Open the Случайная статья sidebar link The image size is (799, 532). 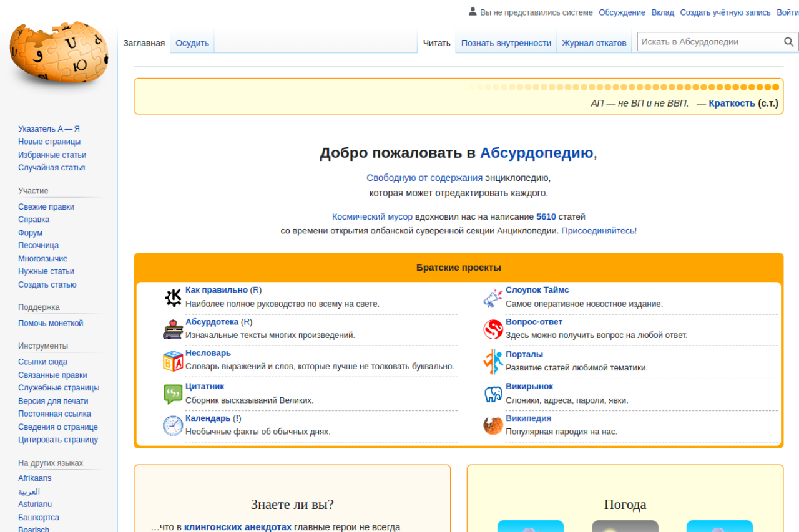tap(51, 168)
